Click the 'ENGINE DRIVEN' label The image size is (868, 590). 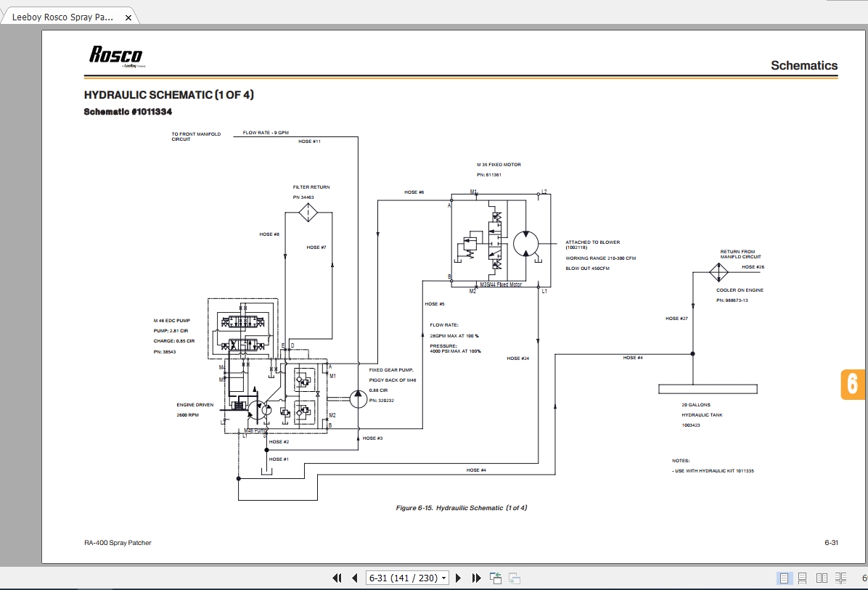click(x=195, y=405)
